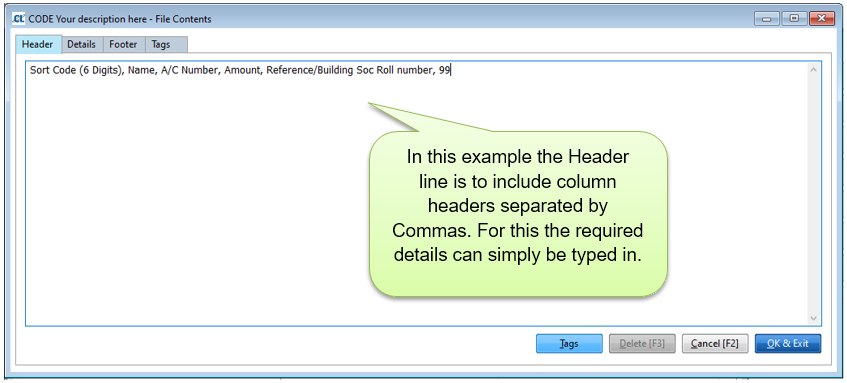Click the 'Amount' text in header line
Screen dimensions: 847x383
243,70
